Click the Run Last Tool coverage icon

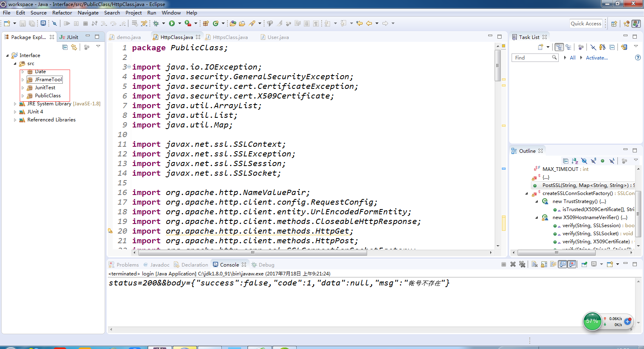(188, 23)
